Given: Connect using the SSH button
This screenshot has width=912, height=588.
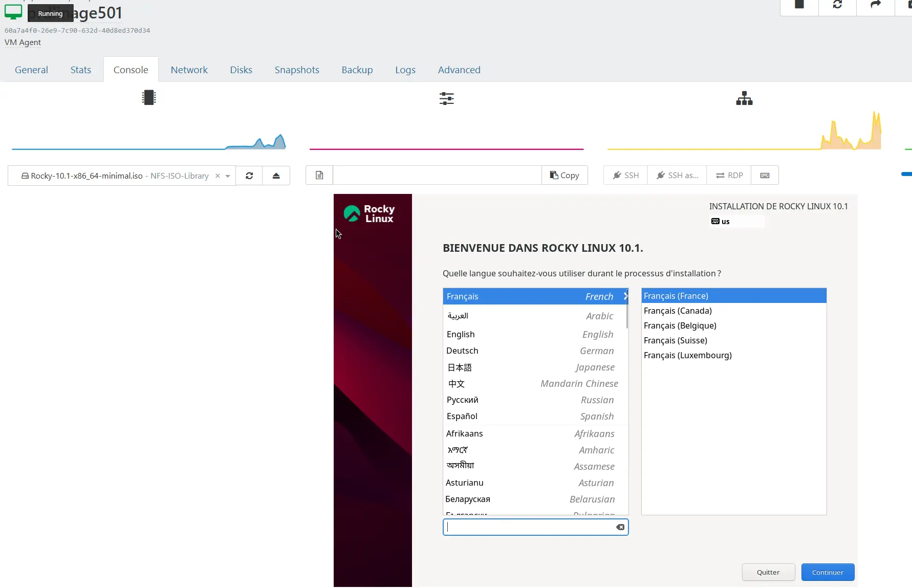Looking at the screenshot, I should pyautogui.click(x=625, y=175).
